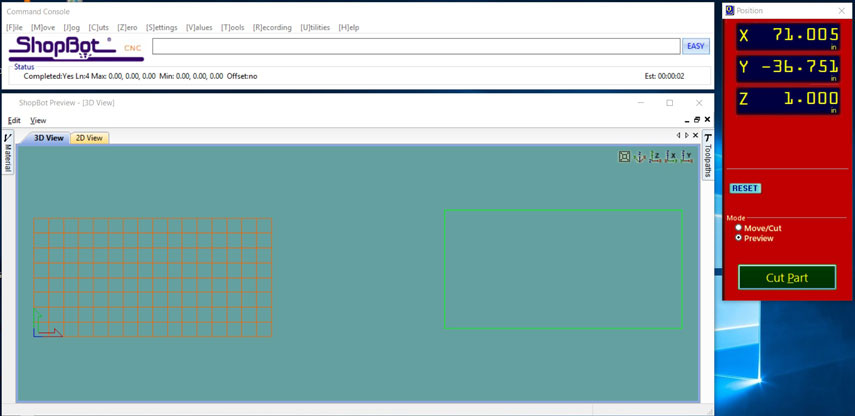
Task: Click the Cut Part button
Action: pos(787,278)
